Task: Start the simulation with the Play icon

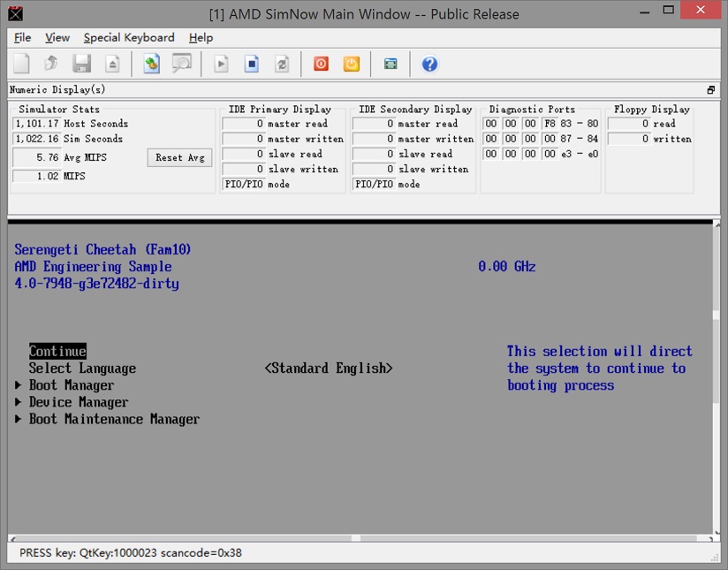Action: [x=220, y=63]
